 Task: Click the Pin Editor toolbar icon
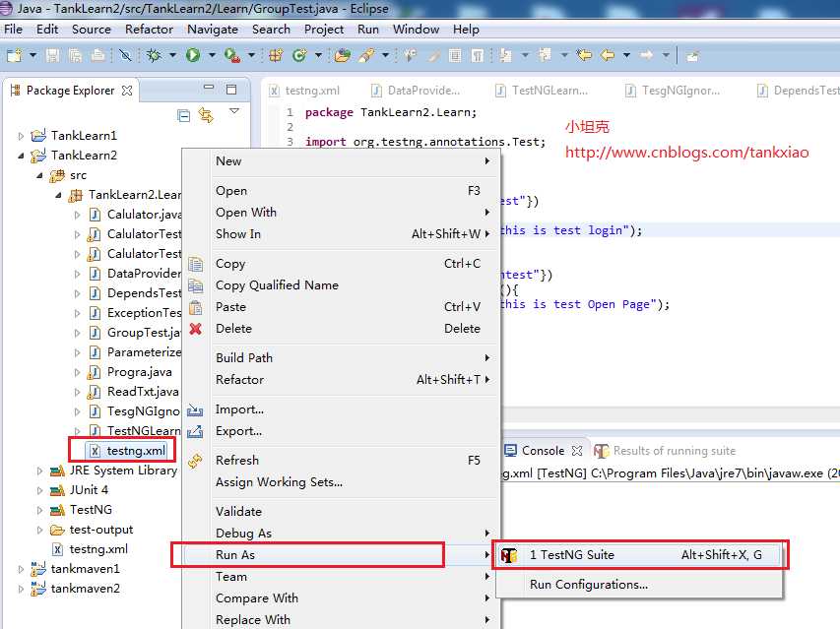point(692,56)
